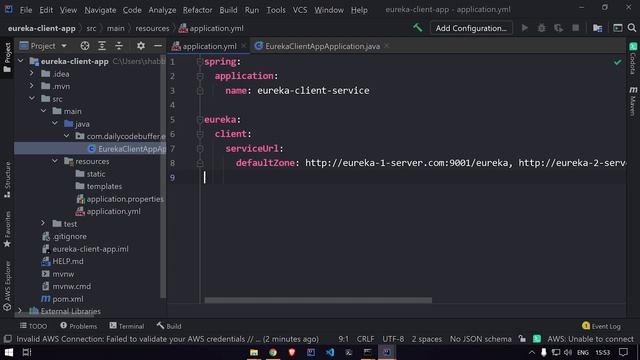640x360 pixels.
Task: Click fold marker on spring line
Action: click(200, 62)
